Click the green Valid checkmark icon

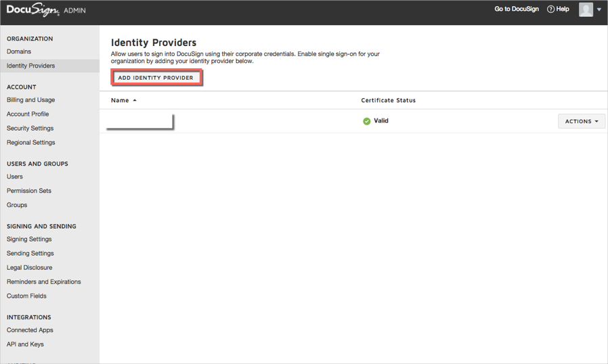click(366, 121)
